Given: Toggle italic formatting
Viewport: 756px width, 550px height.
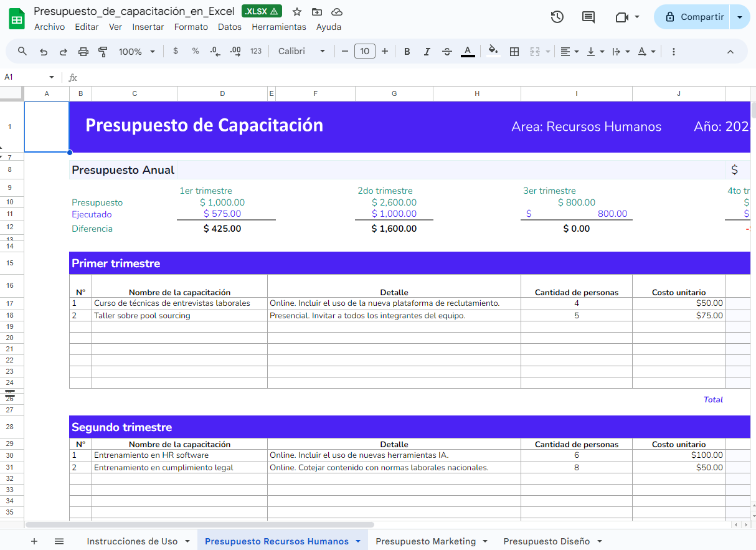Looking at the screenshot, I should (427, 51).
